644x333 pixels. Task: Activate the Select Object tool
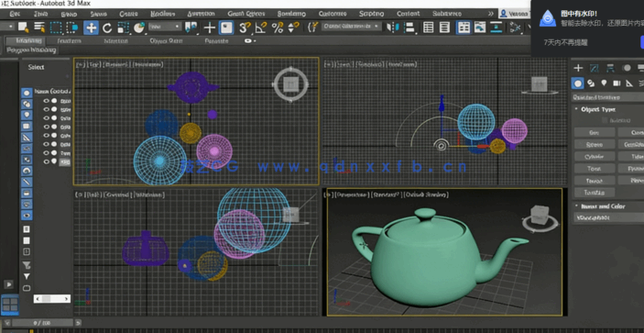point(23,28)
